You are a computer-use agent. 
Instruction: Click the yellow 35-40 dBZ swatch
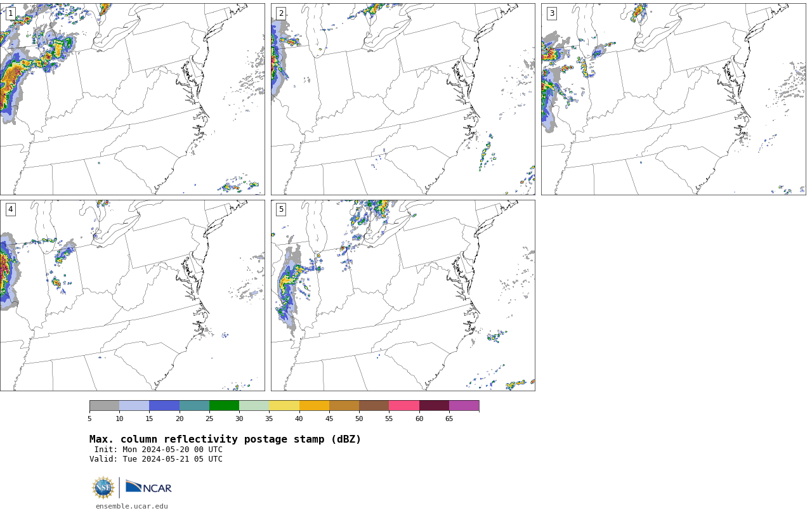(x=284, y=406)
